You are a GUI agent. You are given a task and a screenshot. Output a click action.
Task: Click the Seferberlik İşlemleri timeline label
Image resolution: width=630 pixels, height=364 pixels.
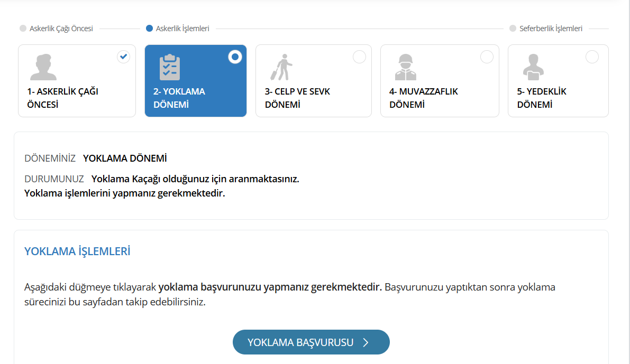551,29
